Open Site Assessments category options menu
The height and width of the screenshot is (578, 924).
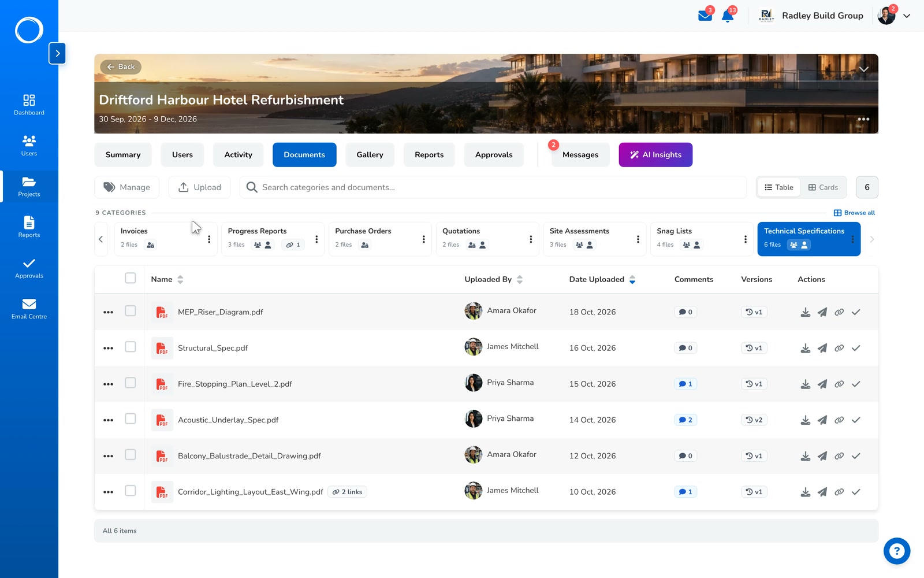[x=638, y=239]
